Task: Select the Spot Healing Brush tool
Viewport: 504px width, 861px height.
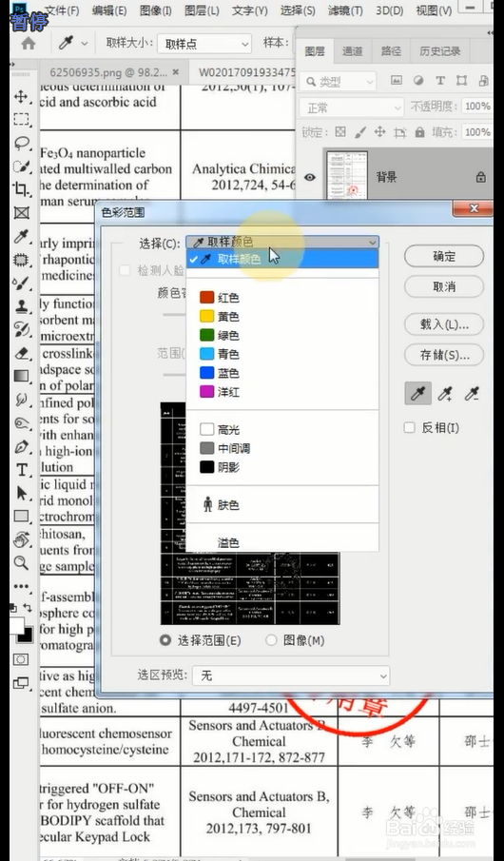Action: click(21, 260)
